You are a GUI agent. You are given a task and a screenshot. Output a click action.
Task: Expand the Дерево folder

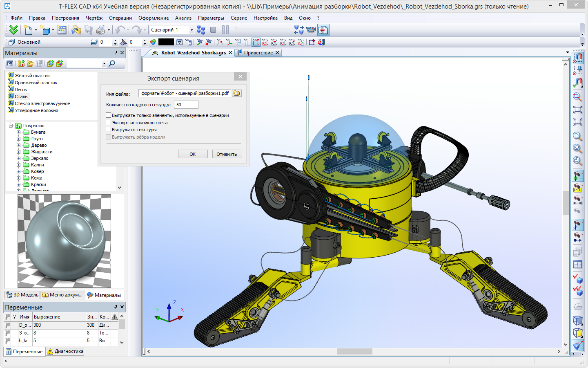point(18,145)
